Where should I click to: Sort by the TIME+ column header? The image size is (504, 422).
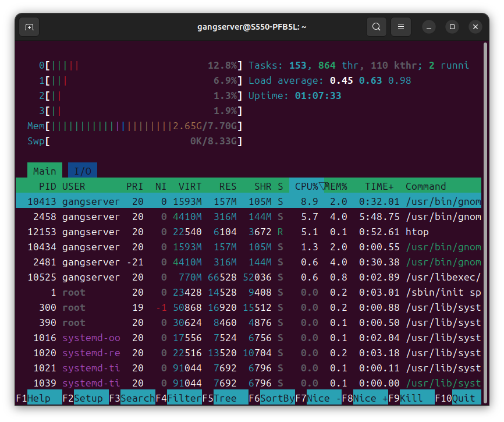[379, 186]
